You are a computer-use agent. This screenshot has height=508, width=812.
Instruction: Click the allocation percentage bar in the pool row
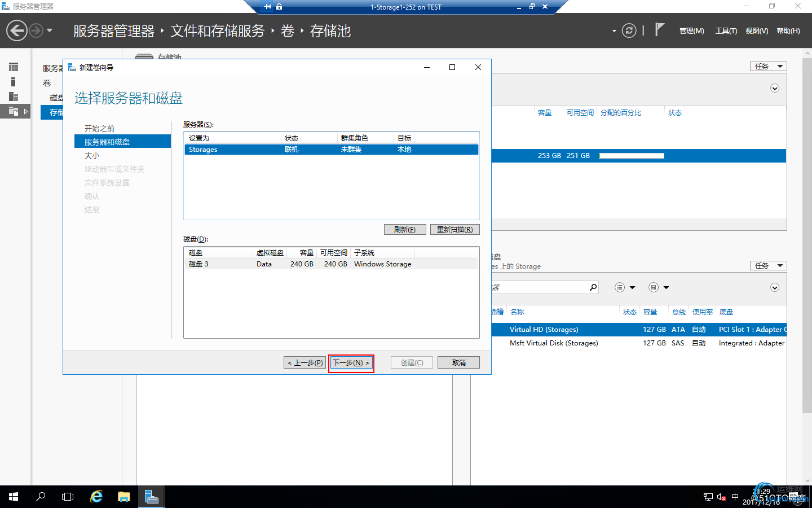click(x=632, y=156)
